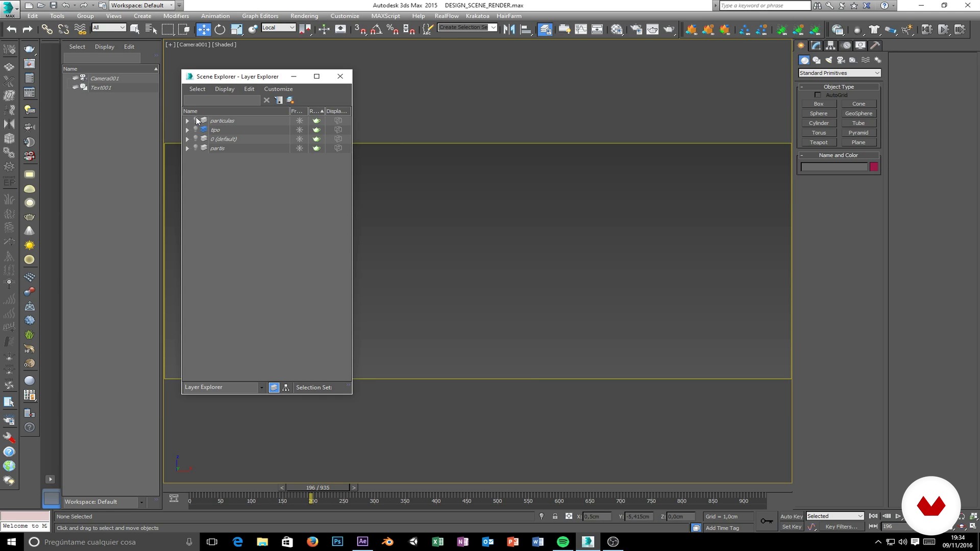Screen dimensions: 980x551
Task: Open Spotify from the taskbar
Action: [x=563, y=542]
